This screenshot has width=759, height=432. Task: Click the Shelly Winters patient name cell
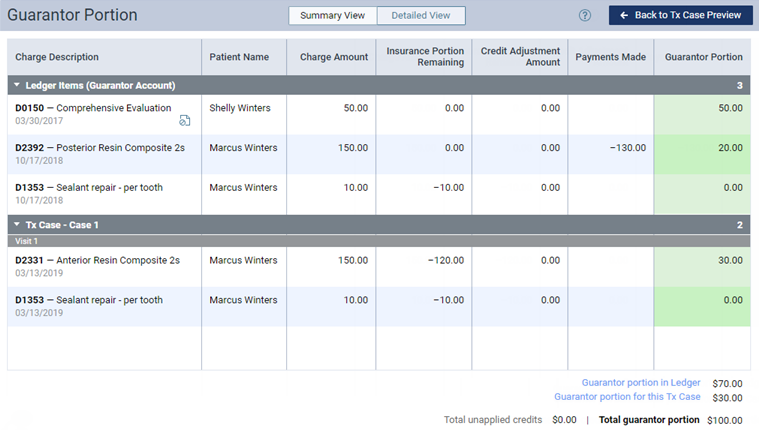pos(240,108)
